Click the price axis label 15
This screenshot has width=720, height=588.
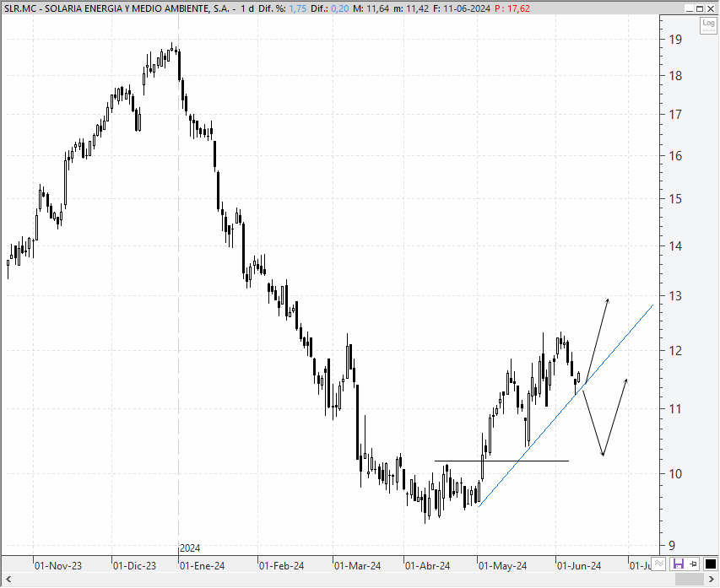(675, 199)
